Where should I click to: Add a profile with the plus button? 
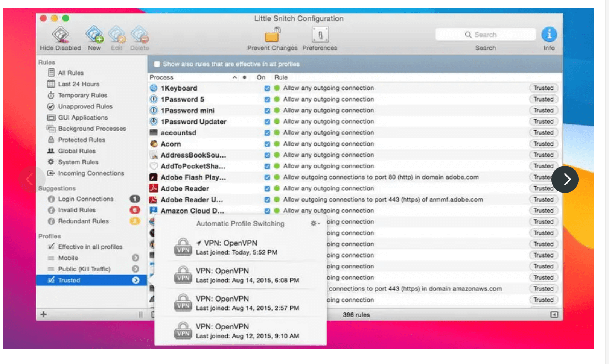coord(44,314)
